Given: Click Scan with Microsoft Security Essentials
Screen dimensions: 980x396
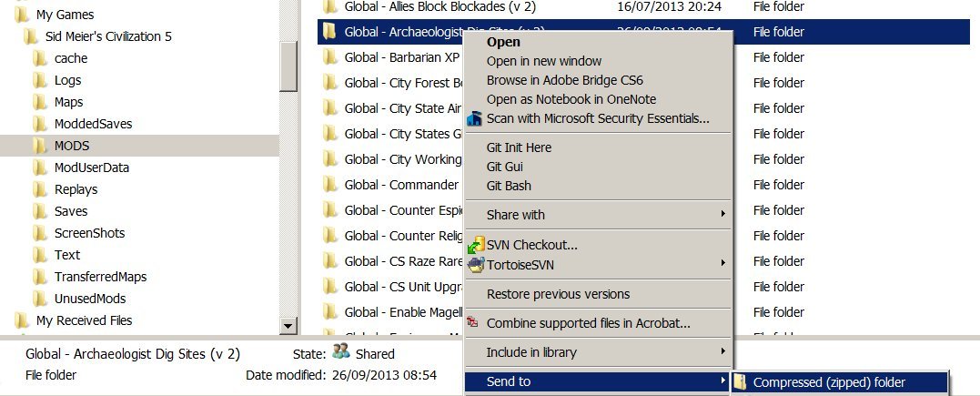Looking at the screenshot, I should pos(598,118).
